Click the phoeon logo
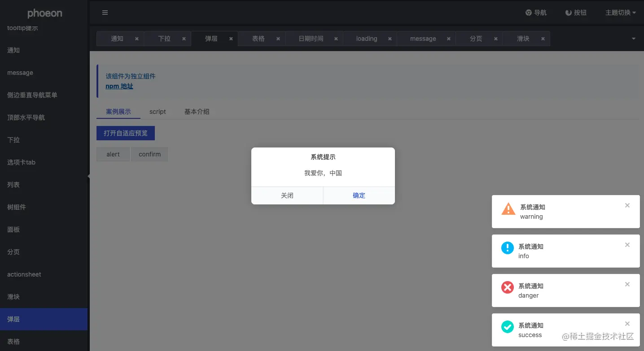The height and width of the screenshot is (351, 644). tap(45, 13)
